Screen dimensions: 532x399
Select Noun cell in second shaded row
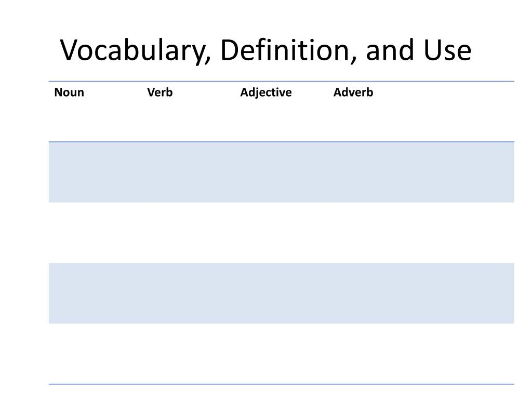(96, 293)
